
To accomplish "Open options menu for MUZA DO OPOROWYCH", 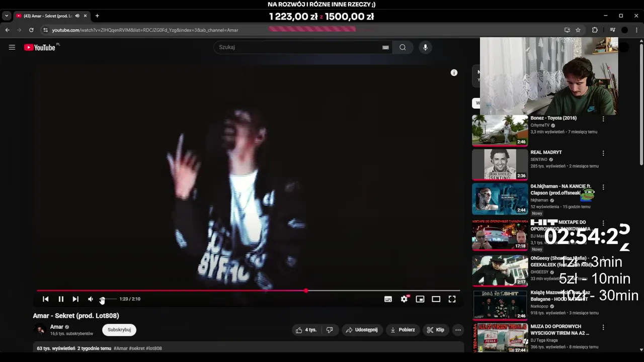I will (x=603, y=327).
